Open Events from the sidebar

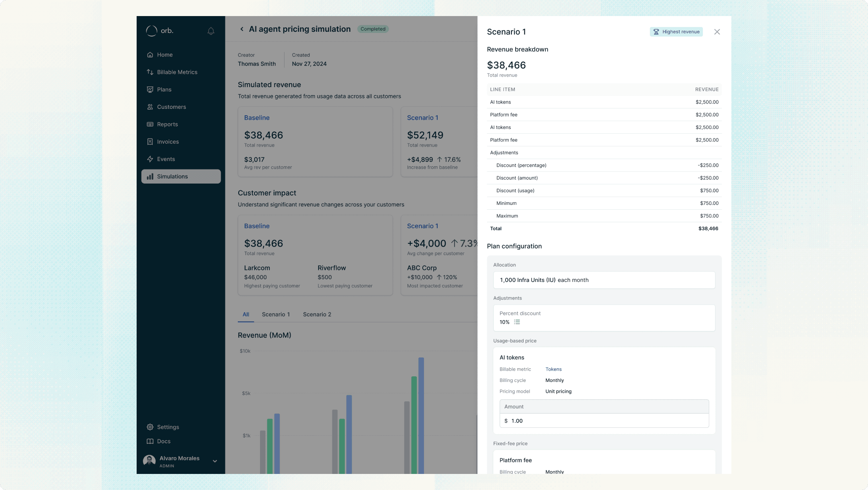[166, 159]
